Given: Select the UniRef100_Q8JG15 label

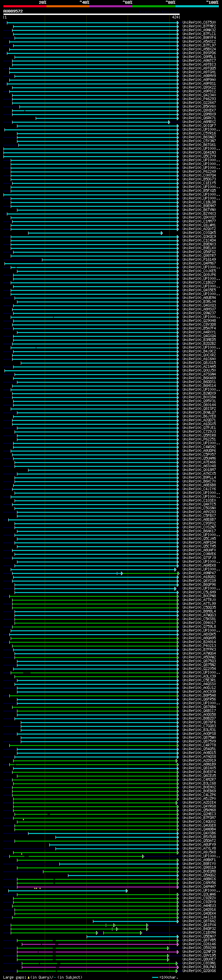Looking at the screenshot, I should tap(199, 363).
